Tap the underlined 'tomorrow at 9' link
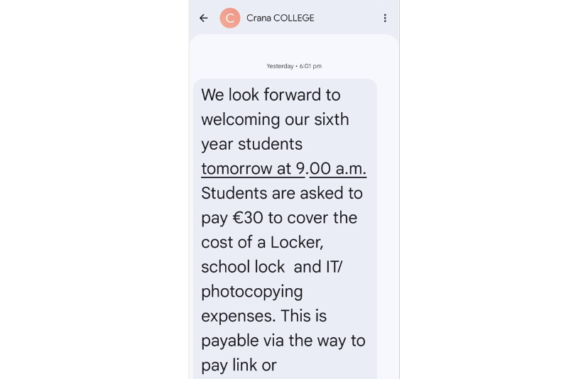The image size is (588, 379). tap(253, 169)
